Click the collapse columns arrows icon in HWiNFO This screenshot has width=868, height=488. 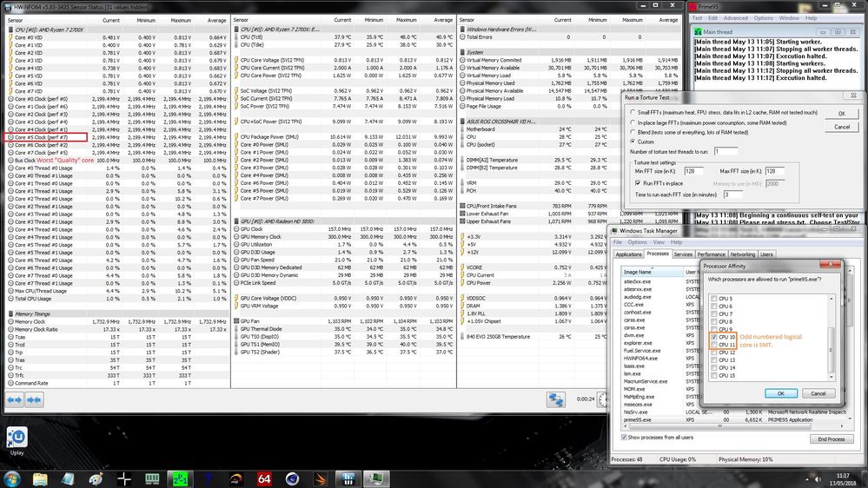point(35,399)
